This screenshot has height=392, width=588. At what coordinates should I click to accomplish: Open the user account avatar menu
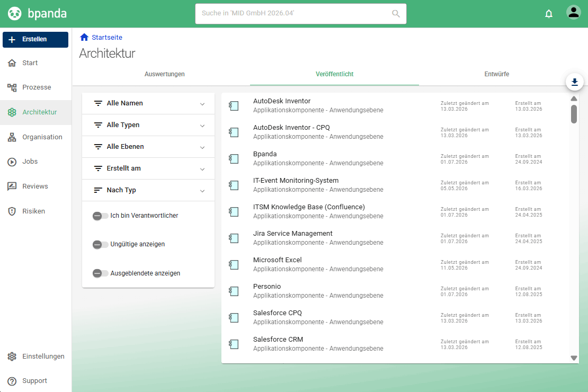[x=573, y=12]
